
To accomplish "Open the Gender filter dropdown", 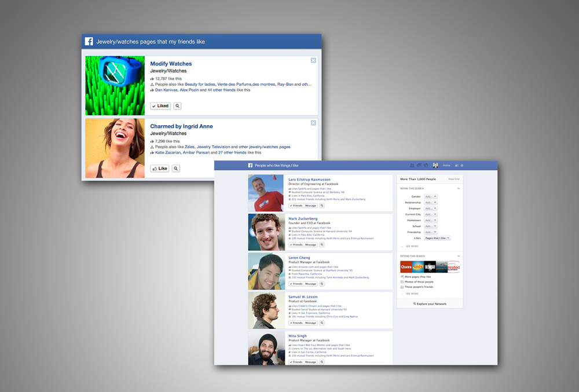I will coord(431,197).
